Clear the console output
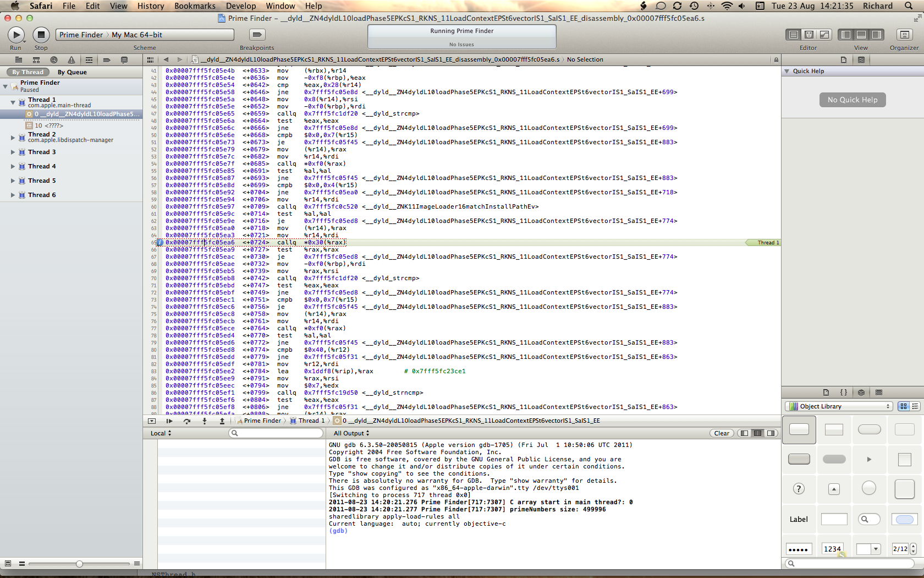This screenshot has height=578, width=924. [722, 433]
